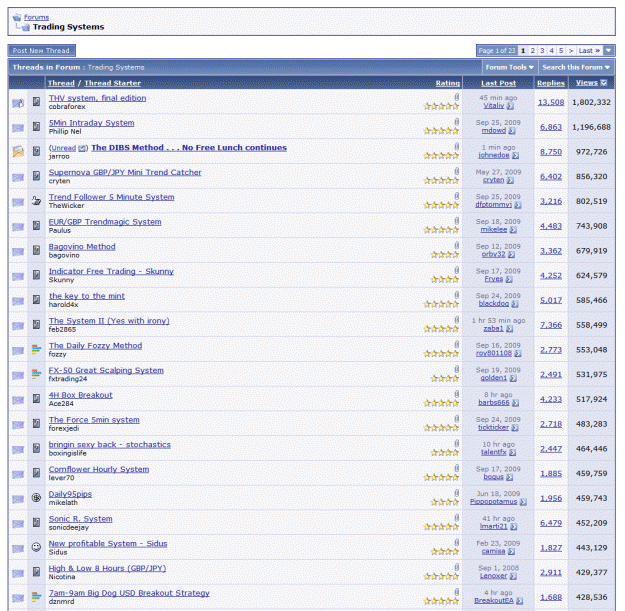Viewport: 625px width, 611px height.
Task: Go to last post arrow beside zaba1
Action: (x=509, y=329)
